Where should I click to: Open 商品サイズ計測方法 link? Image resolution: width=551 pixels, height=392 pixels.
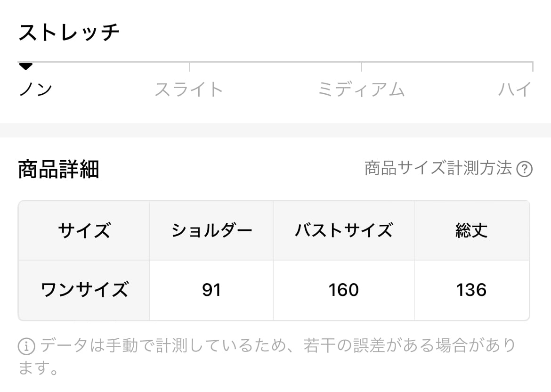pos(438,168)
